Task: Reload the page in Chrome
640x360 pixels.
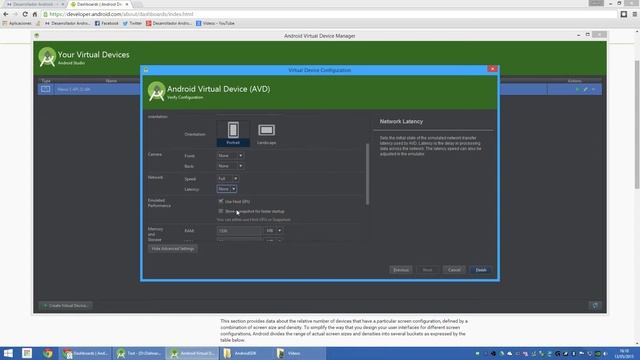Action: pyautogui.click(x=25, y=14)
